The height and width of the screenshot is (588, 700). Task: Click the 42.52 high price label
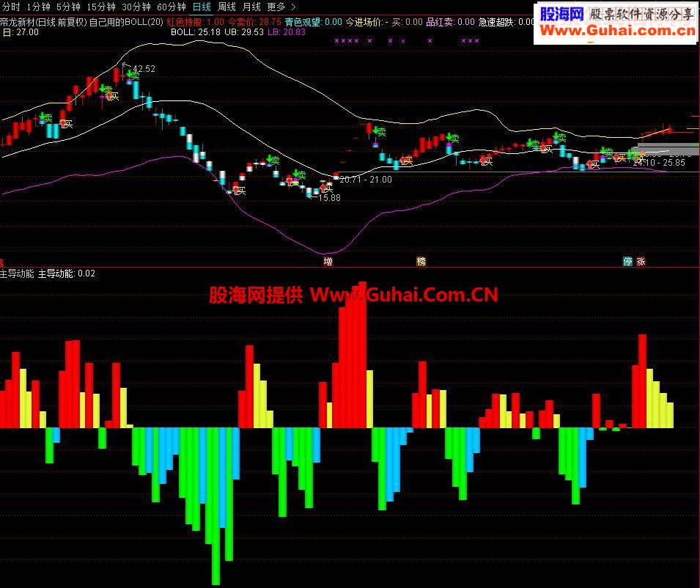coord(144,69)
